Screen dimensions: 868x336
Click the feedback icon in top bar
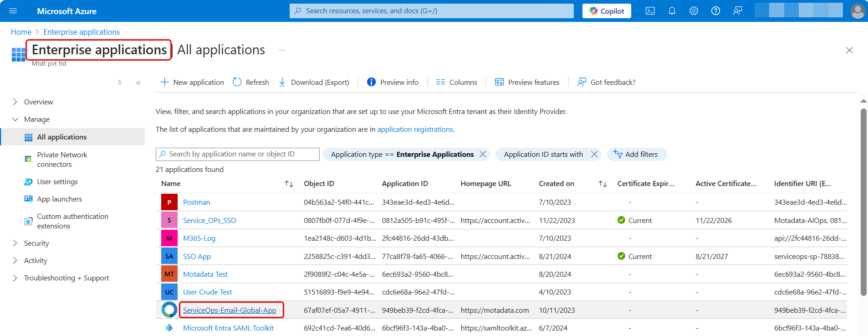point(737,11)
